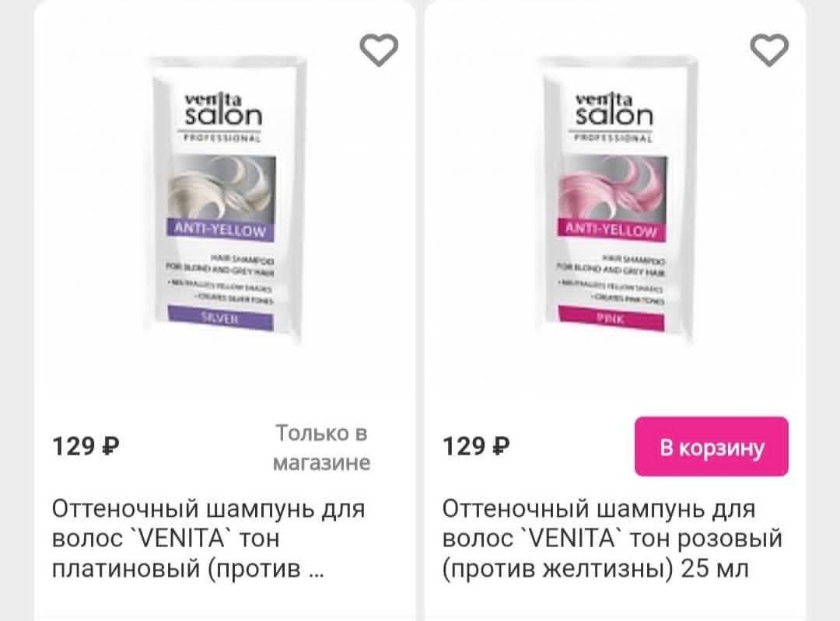Open the платиновый tone shampoo title
Viewport: 840px width, 621px height.
click(209, 539)
